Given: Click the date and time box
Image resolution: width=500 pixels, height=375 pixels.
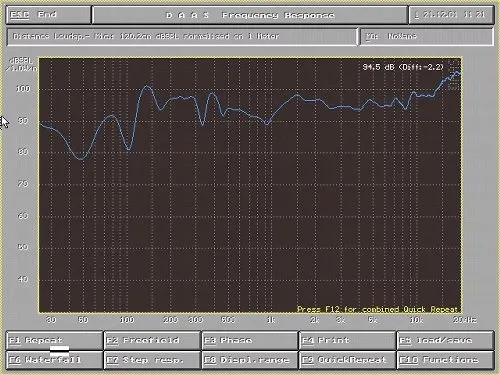Looking at the screenshot, I should coord(451,15).
